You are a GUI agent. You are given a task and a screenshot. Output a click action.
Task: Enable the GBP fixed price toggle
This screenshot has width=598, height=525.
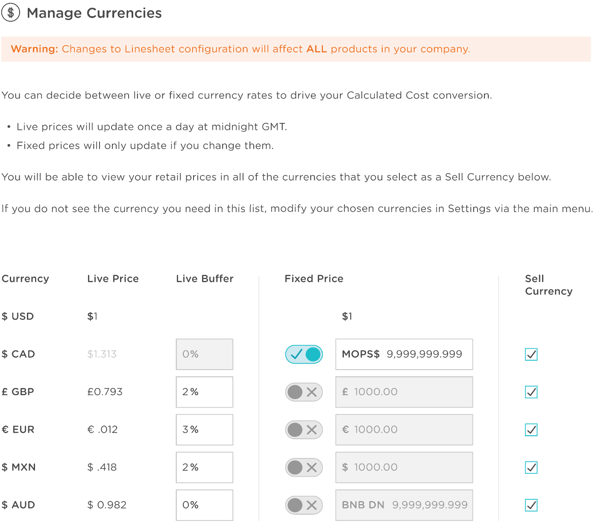304,392
